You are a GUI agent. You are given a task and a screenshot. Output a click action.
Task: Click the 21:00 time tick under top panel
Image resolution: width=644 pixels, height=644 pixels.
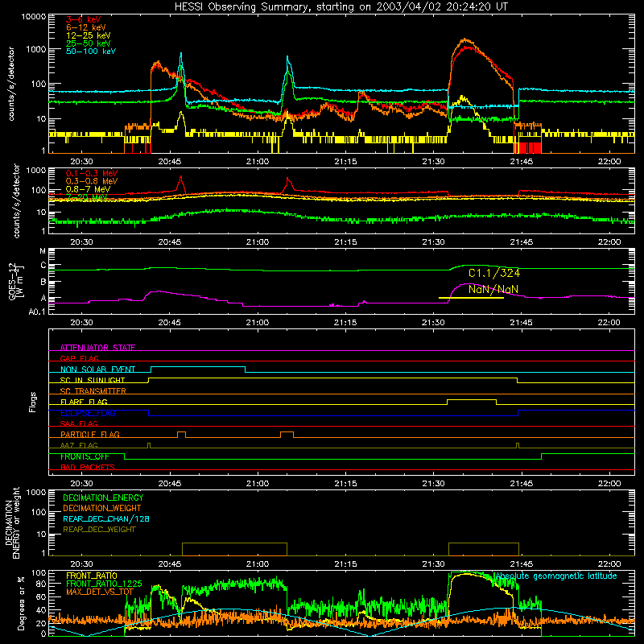click(x=258, y=162)
